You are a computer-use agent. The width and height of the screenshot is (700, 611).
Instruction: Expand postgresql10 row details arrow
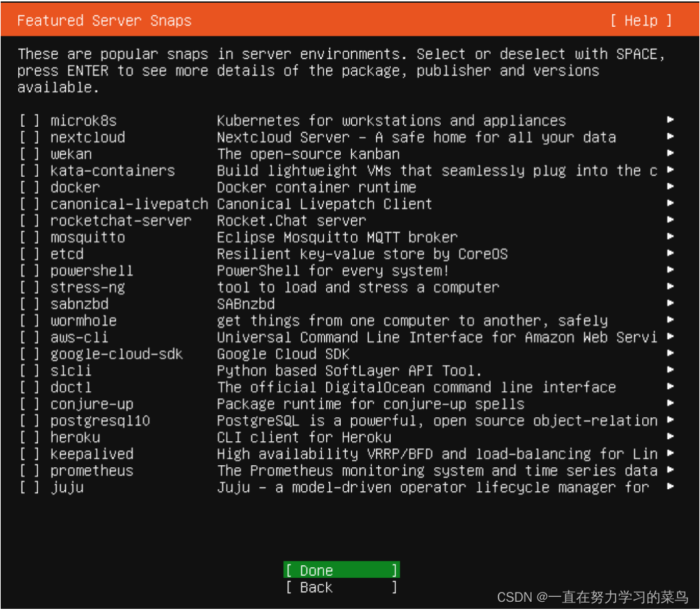(x=670, y=420)
